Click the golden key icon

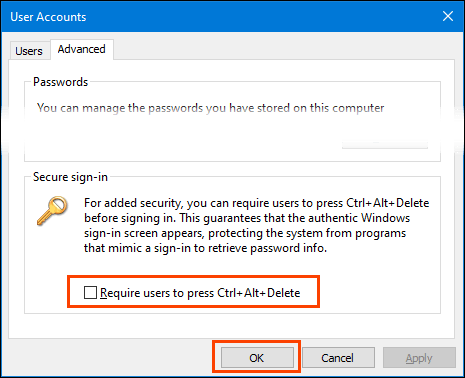click(52, 211)
